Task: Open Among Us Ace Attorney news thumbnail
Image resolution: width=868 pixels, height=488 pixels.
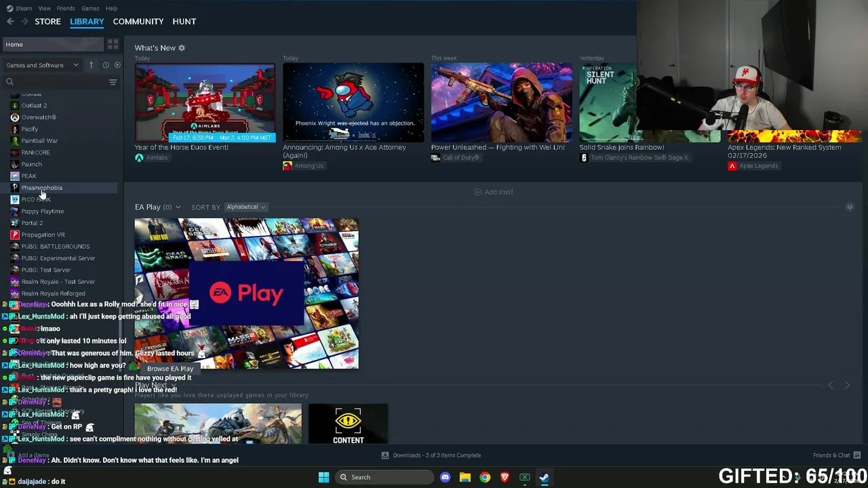Action: tap(353, 103)
